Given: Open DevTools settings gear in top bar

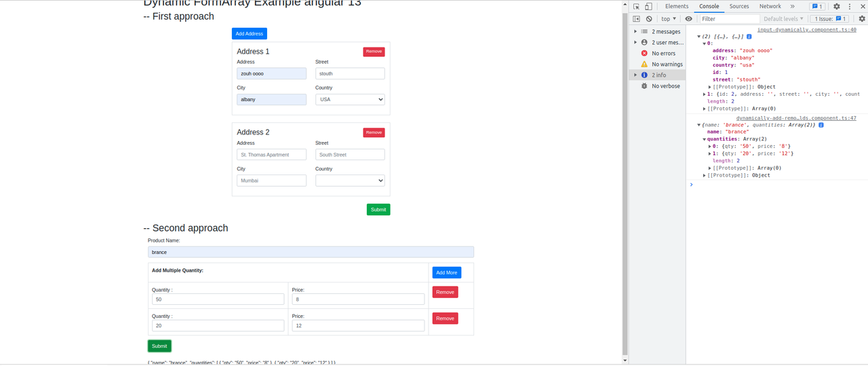Looking at the screenshot, I should 837,6.
